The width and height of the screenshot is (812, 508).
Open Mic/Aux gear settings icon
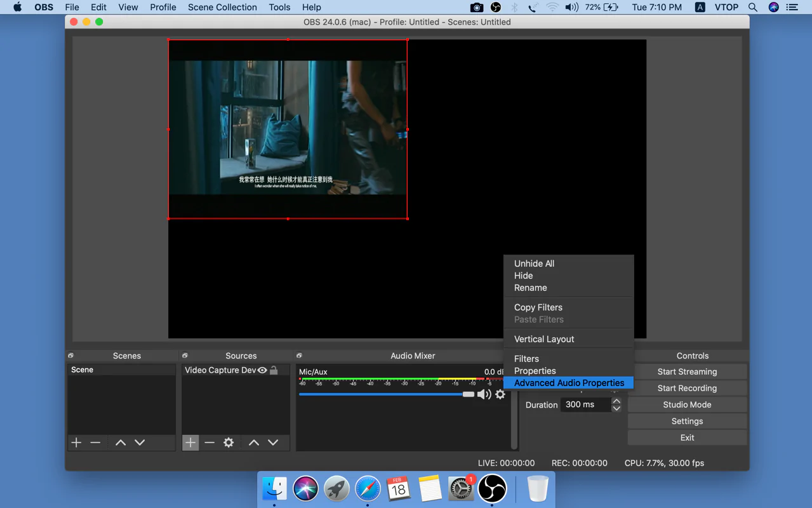click(x=500, y=394)
